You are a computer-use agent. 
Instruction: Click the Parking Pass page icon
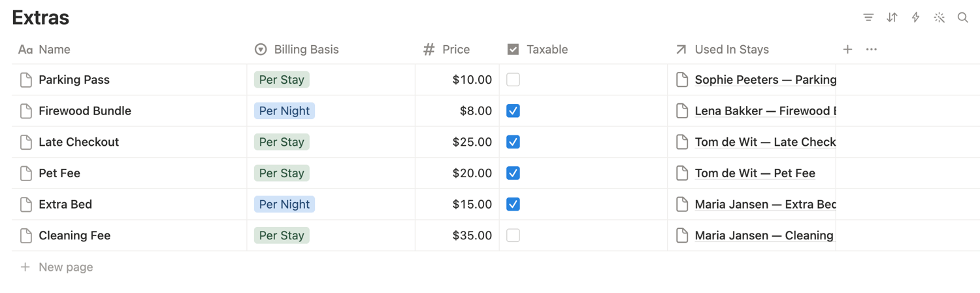pos(26,80)
